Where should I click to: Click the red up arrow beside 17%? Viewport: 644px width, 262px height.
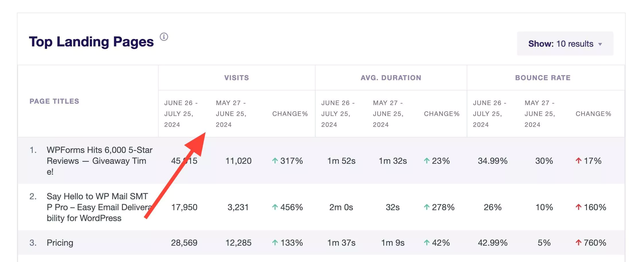tap(578, 161)
